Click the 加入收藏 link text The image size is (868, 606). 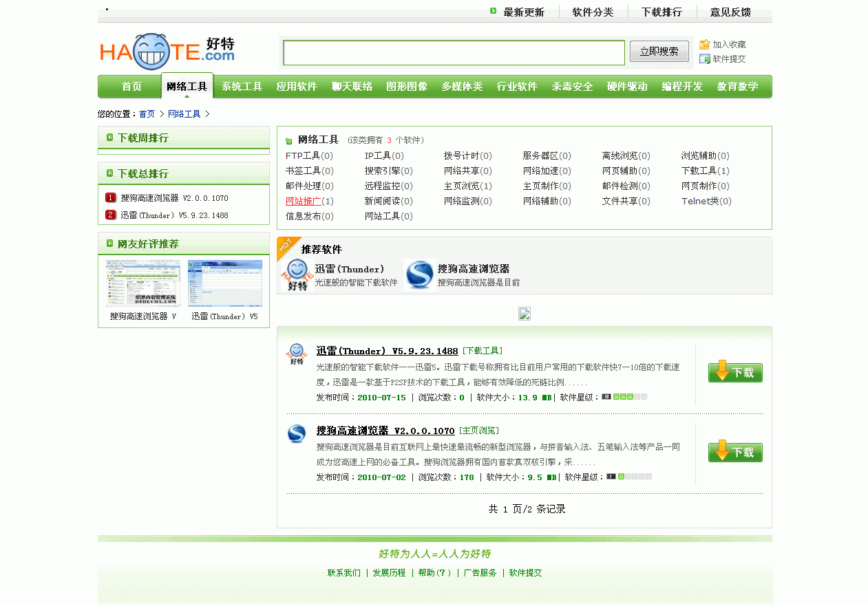(730, 45)
